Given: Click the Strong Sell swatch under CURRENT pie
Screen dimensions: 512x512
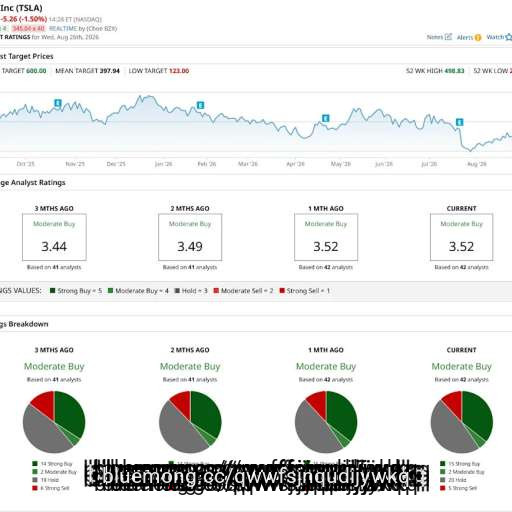Looking at the screenshot, I should click(443, 488).
